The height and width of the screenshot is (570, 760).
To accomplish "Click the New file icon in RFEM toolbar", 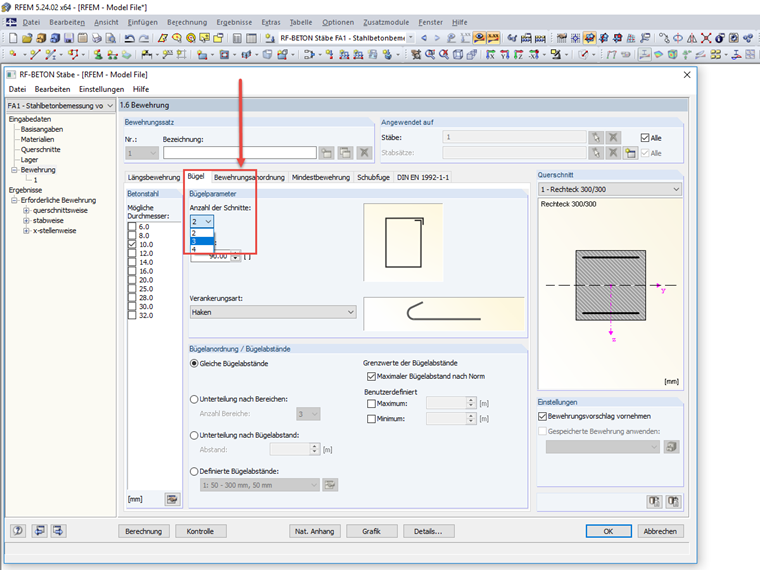I will (x=13, y=38).
